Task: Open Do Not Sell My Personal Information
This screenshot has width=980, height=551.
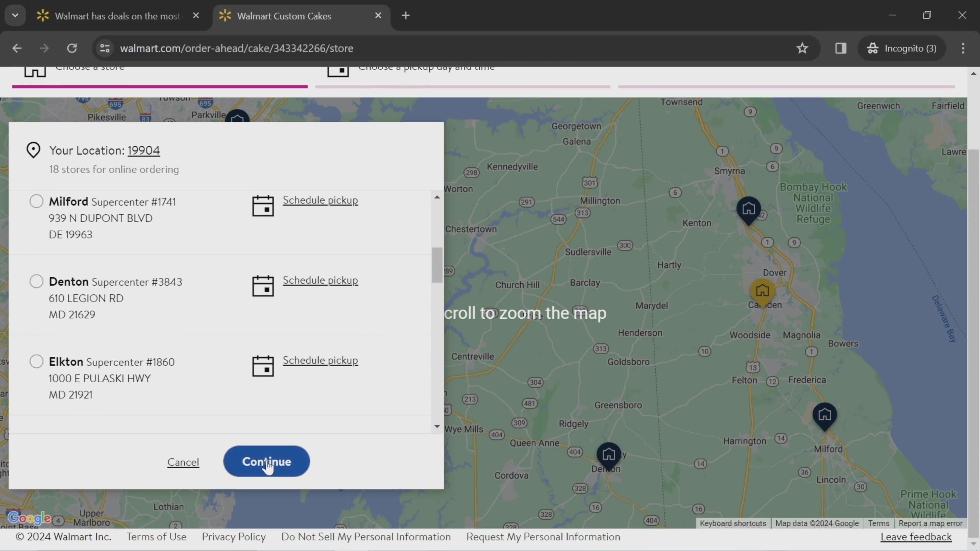Action: 366,537
